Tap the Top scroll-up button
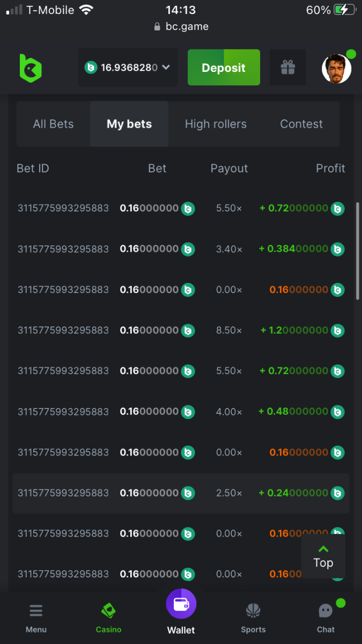The image size is (362, 644). pyautogui.click(x=323, y=556)
